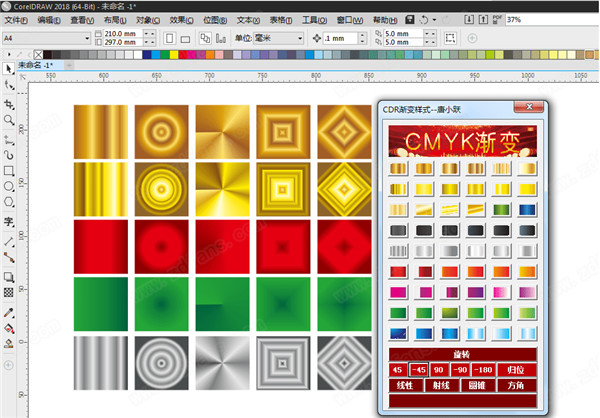Select the Transparency checkerboard tool

click(9, 292)
